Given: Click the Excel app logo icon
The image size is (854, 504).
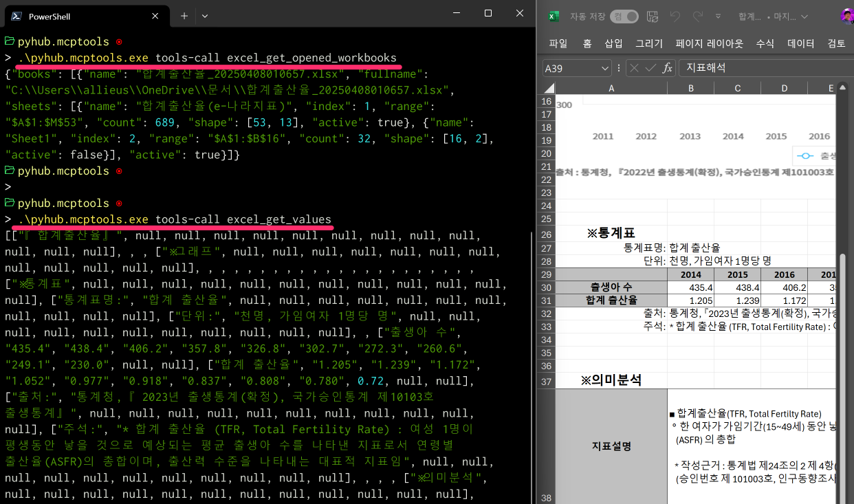Looking at the screenshot, I should tap(554, 17).
